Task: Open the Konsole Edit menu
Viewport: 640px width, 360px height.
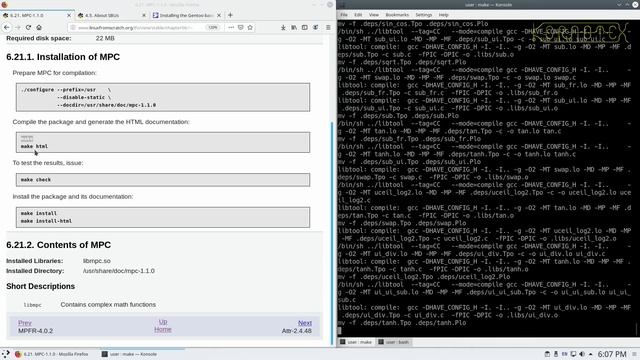Action: pos(358,15)
